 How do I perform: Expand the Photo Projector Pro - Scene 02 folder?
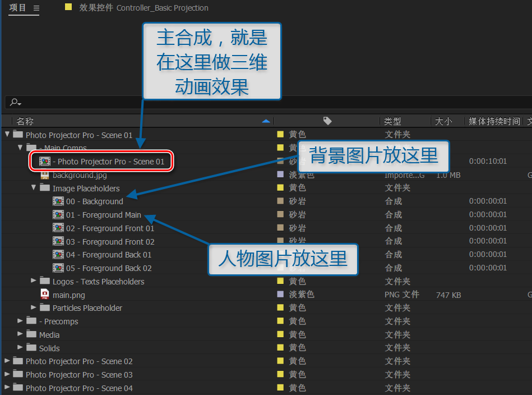[x=7, y=361]
